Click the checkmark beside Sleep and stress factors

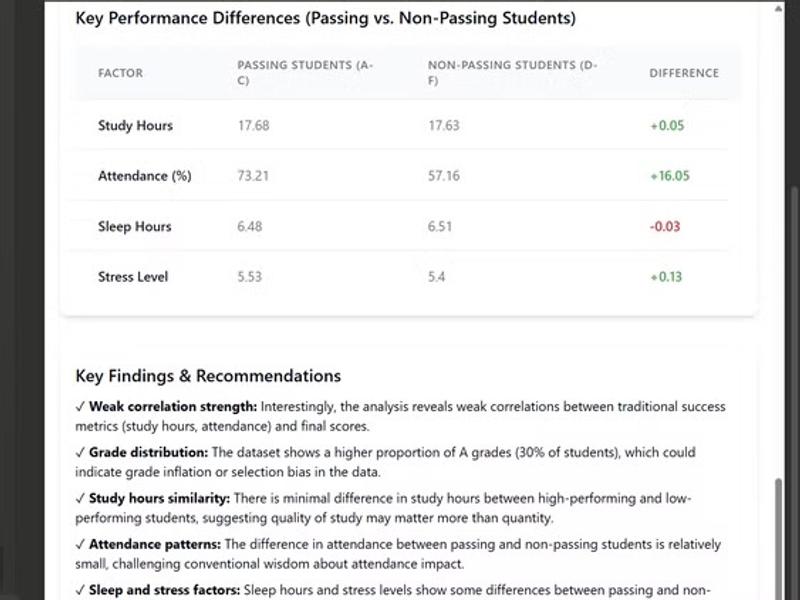coord(80,590)
